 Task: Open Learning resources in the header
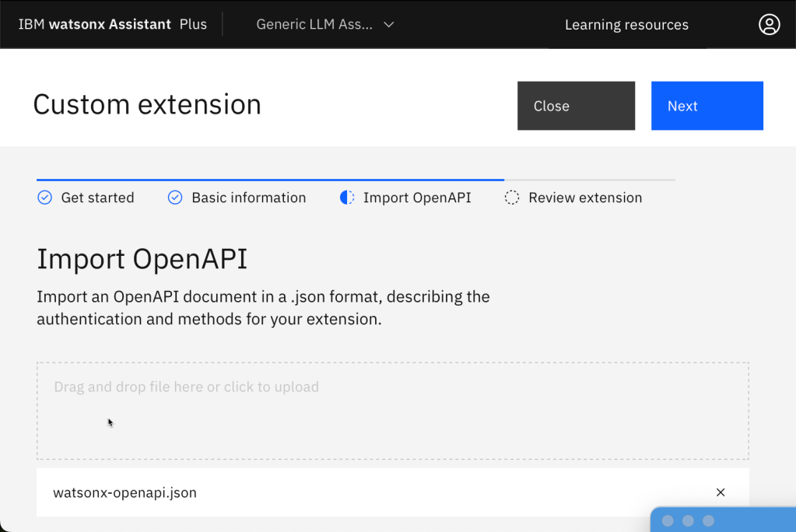click(626, 25)
